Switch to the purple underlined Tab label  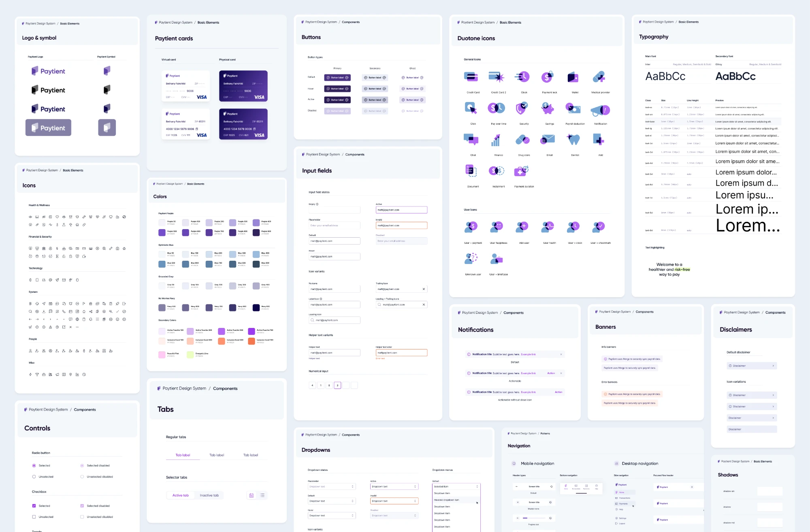click(x=183, y=455)
